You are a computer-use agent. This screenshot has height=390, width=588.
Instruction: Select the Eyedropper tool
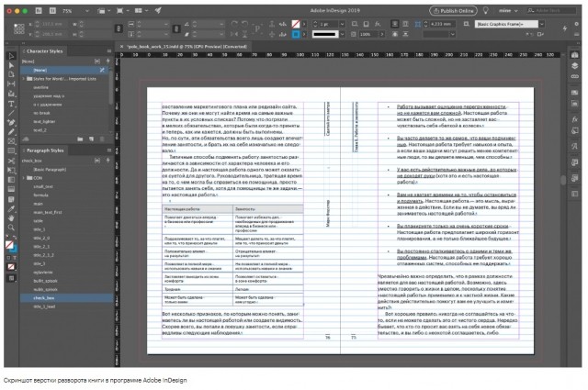[11, 208]
